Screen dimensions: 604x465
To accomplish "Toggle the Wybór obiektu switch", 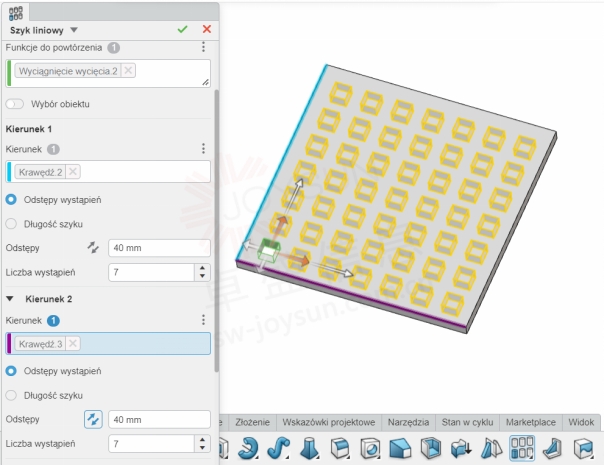I will [15, 104].
